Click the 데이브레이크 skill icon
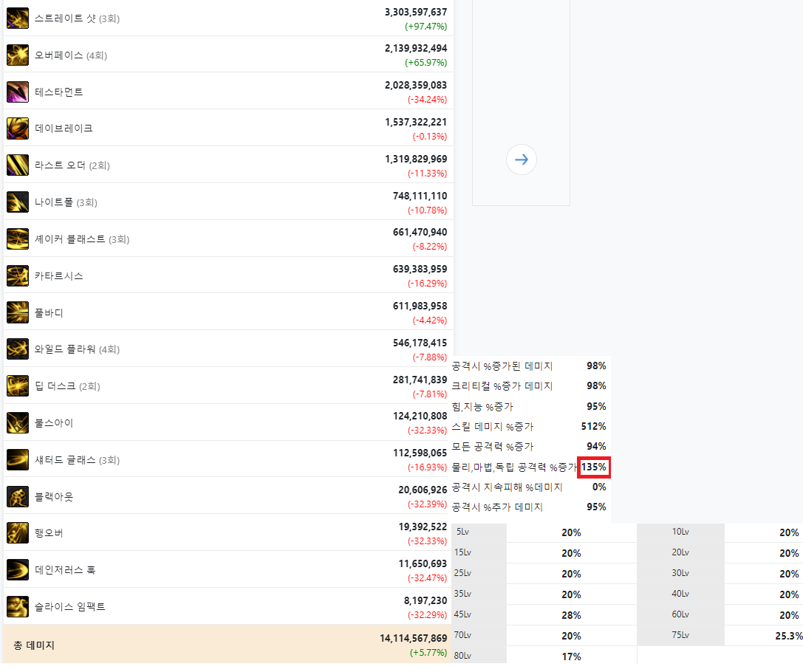Screen dimensions: 803x672 coord(18,128)
